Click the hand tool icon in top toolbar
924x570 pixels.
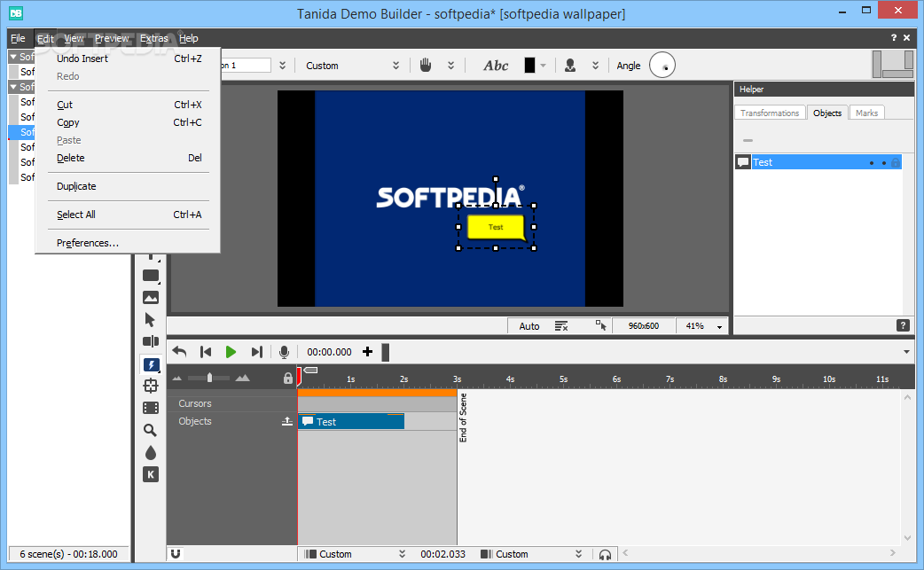(426, 66)
